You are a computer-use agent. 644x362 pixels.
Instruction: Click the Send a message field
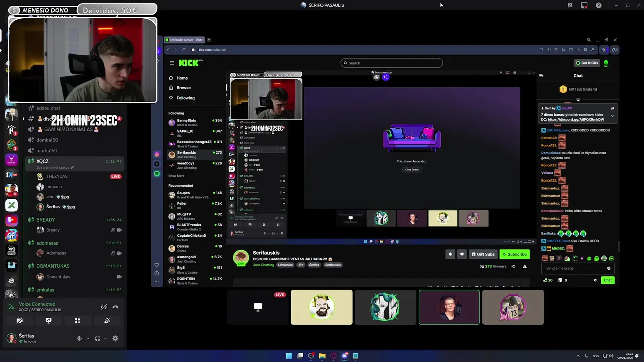click(x=573, y=268)
